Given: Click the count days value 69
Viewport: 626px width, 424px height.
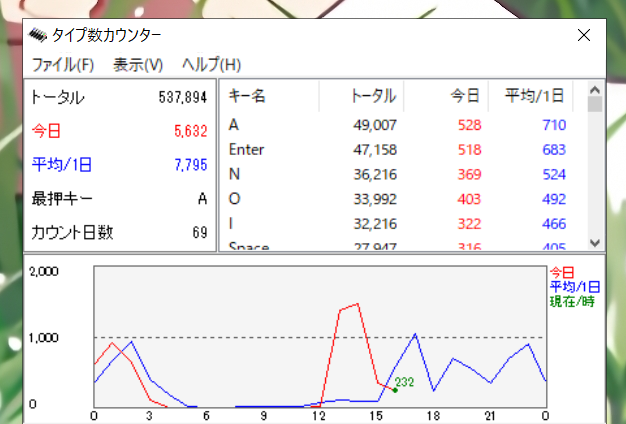Looking at the screenshot, I should [x=200, y=232].
